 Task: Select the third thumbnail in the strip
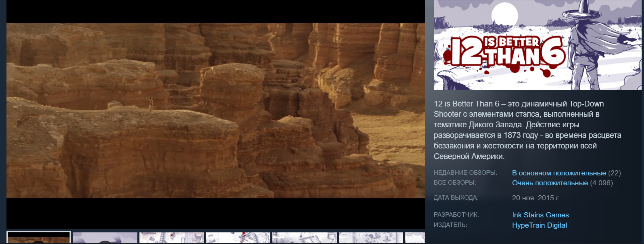point(171,238)
